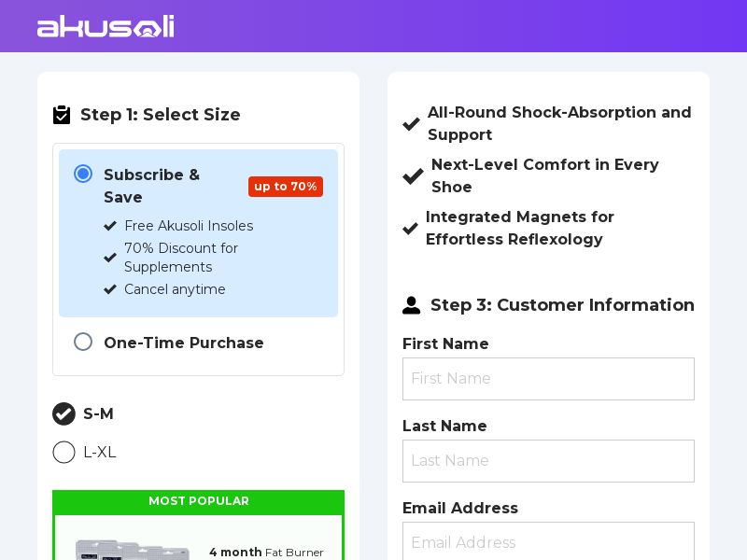The width and height of the screenshot is (747, 560).
Task: Click the checkmark beside Free Akusoli Insoles
Action: coord(110,226)
